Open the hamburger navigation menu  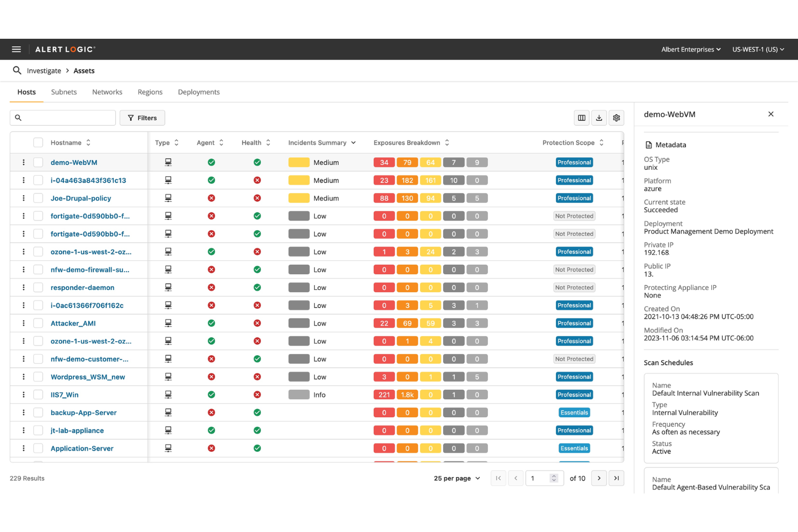click(x=16, y=49)
